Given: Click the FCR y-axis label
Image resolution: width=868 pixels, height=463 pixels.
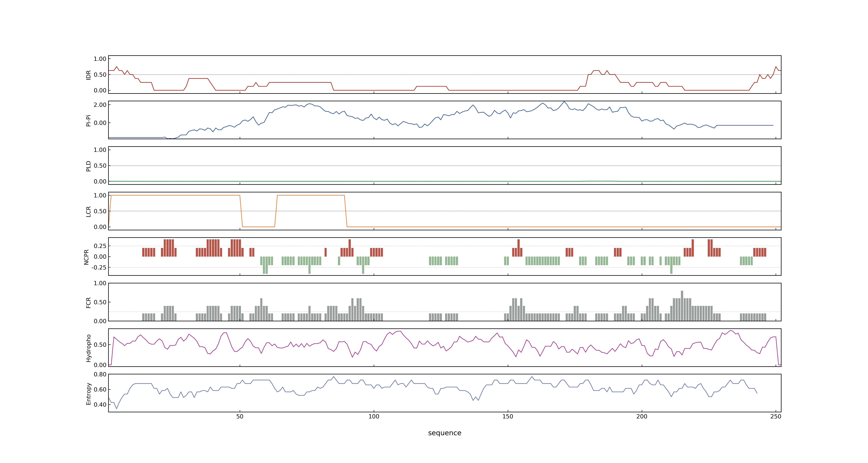Looking at the screenshot, I should pos(88,302).
